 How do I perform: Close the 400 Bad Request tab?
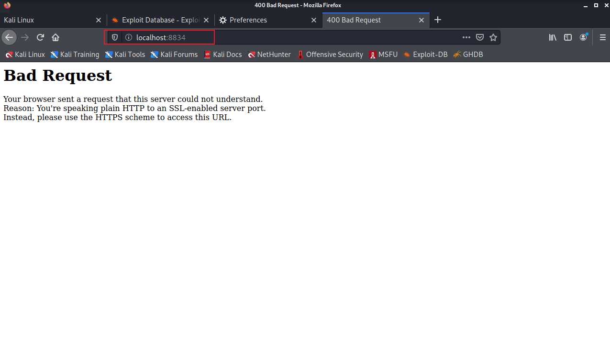tap(421, 20)
